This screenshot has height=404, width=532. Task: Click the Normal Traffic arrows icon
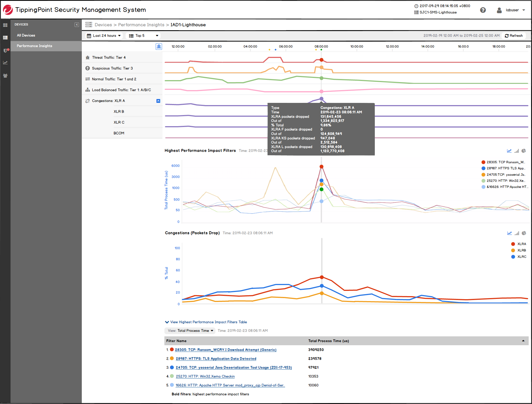point(88,79)
